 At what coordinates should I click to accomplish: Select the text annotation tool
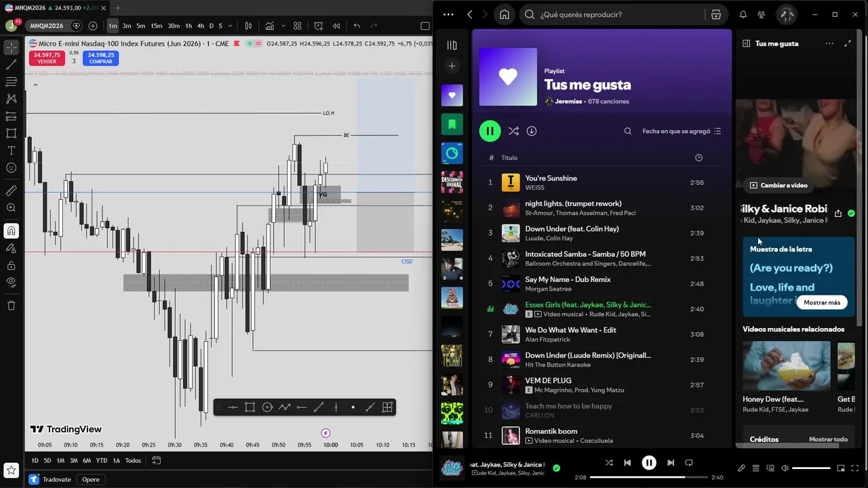(12, 150)
